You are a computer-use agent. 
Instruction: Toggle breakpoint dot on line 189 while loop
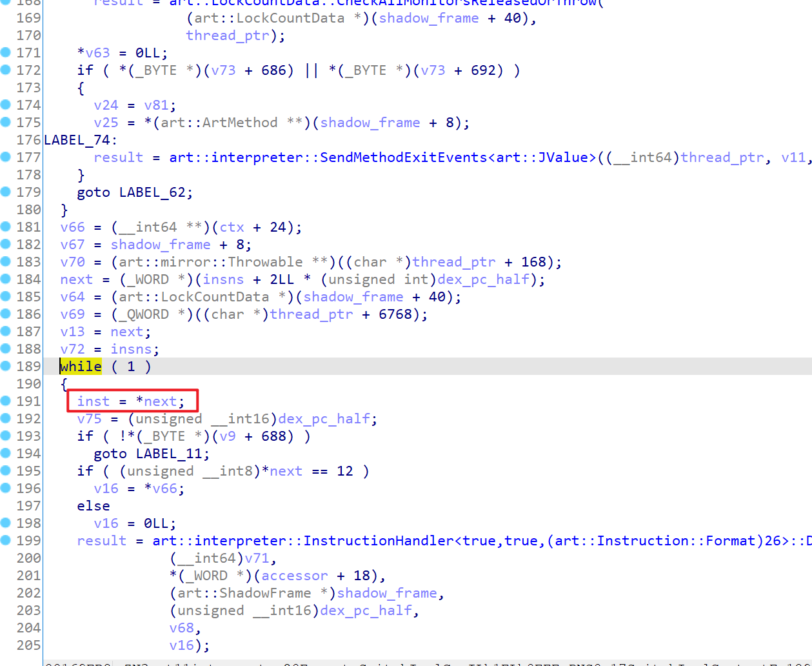click(6, 366)
